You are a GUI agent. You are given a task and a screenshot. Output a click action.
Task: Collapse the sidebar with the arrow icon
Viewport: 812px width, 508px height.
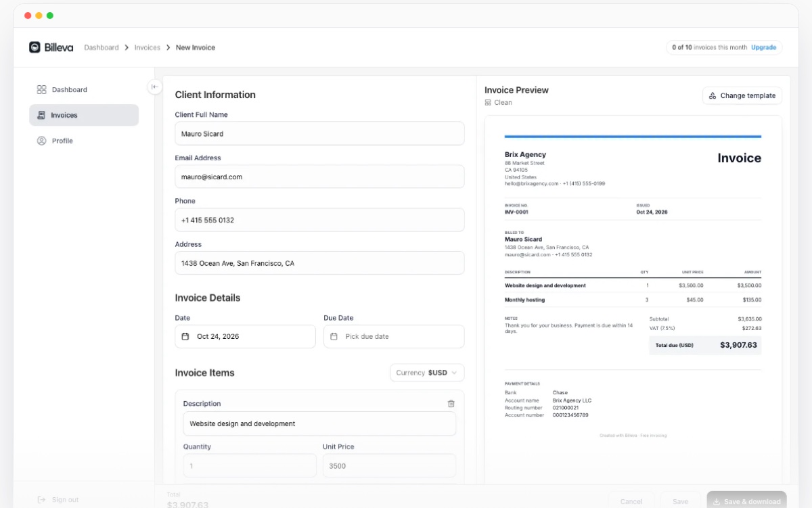click(x=154, y=87)
